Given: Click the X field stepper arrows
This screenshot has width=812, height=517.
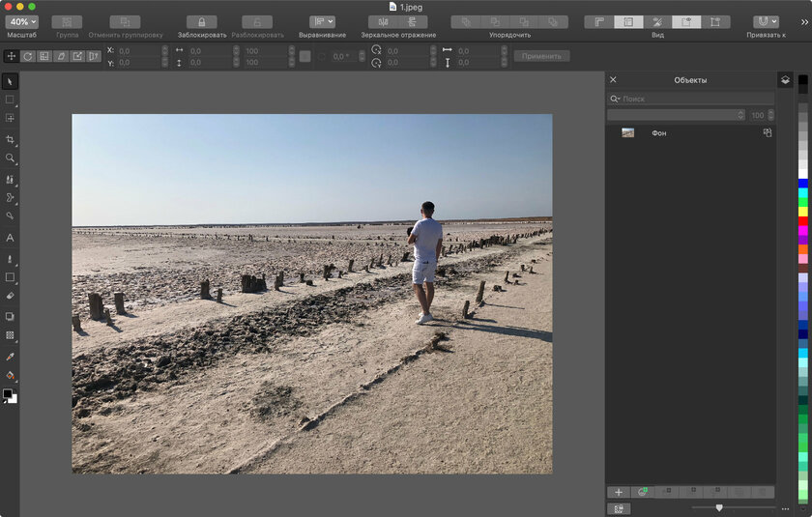Looking at the screenshot, I should tap(164, 50).
